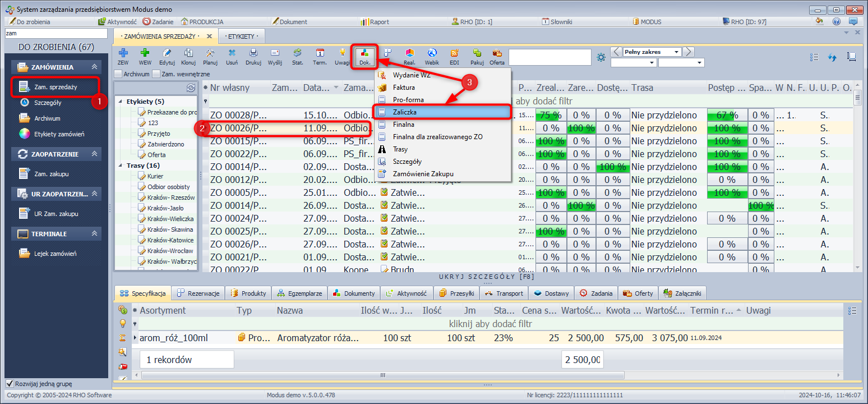Image resolution: width=868 pixels, height=404 pixels.
Task: Click the 67 % progress bar cell
Action: pyautogui.click(x=727, y=115)
